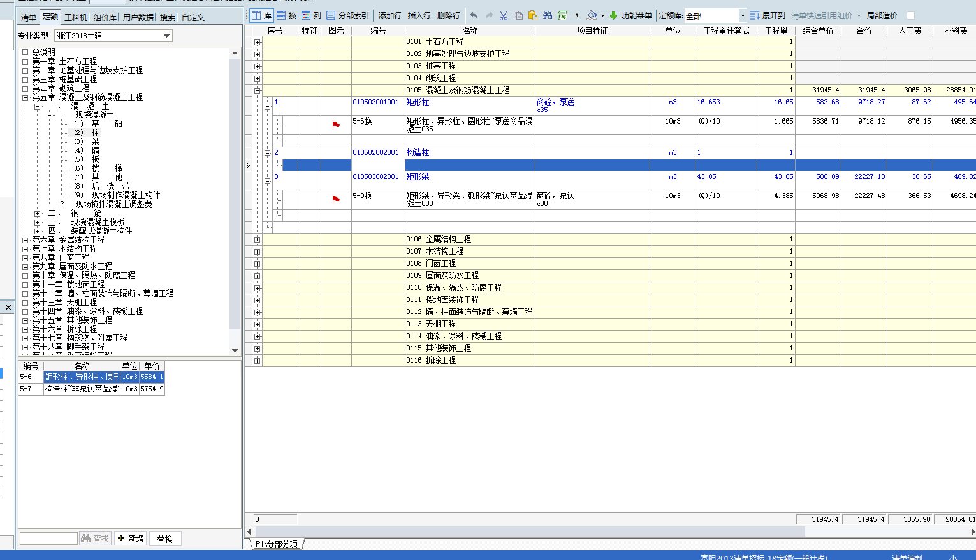This screenshot has height=560, width=976.
Task: Open the fill color dropdown arrow
Action: [602, 15]
